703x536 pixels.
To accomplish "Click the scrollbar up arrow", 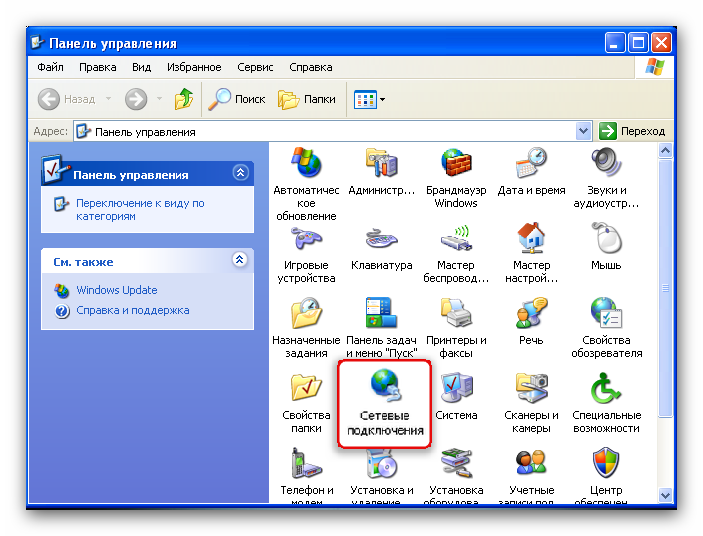I will click(x=665, y=151).
